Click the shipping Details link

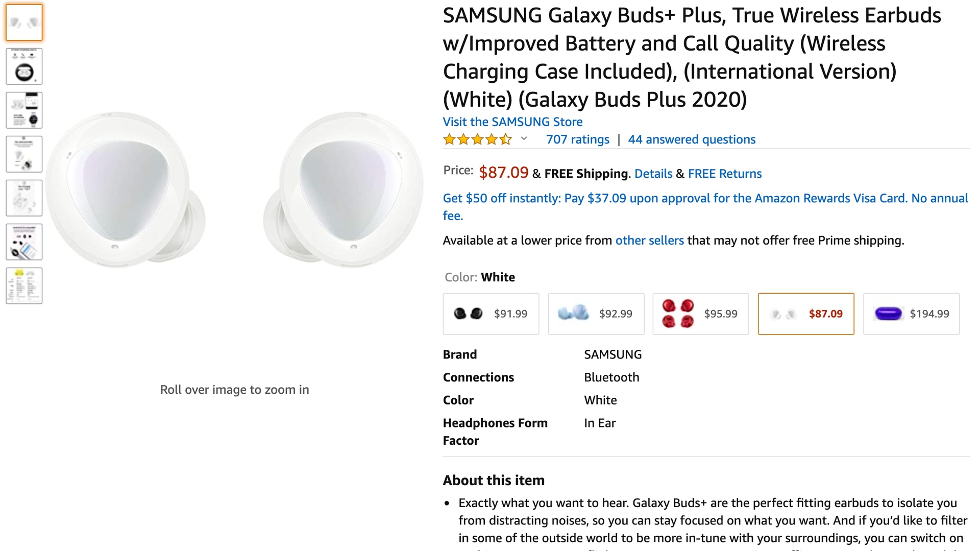pos(653,174)
